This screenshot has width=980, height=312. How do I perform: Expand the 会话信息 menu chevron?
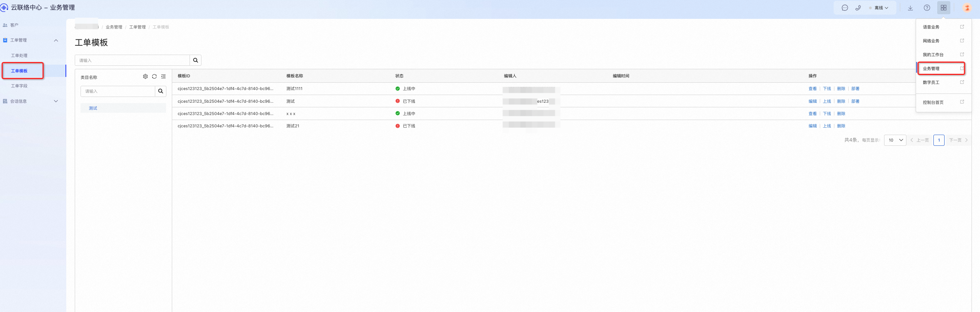(56, 101)
